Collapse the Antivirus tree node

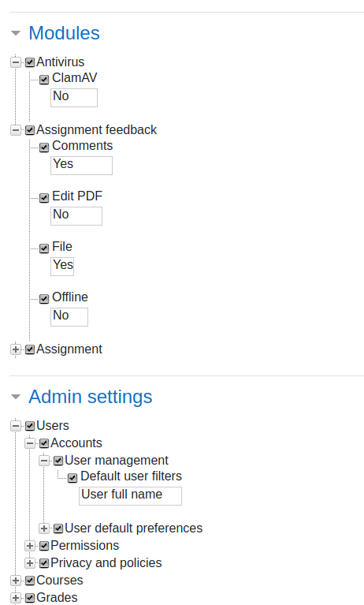click(16, 62)
